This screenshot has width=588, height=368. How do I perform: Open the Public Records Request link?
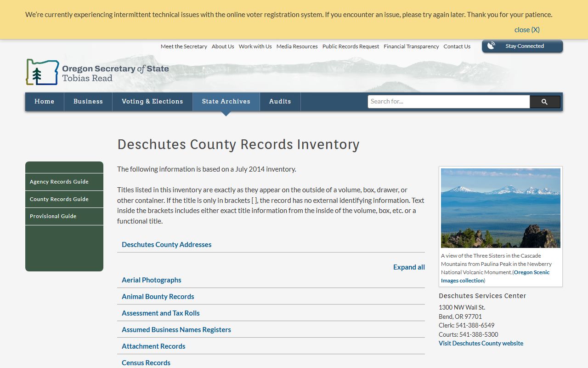click(351, 46)
